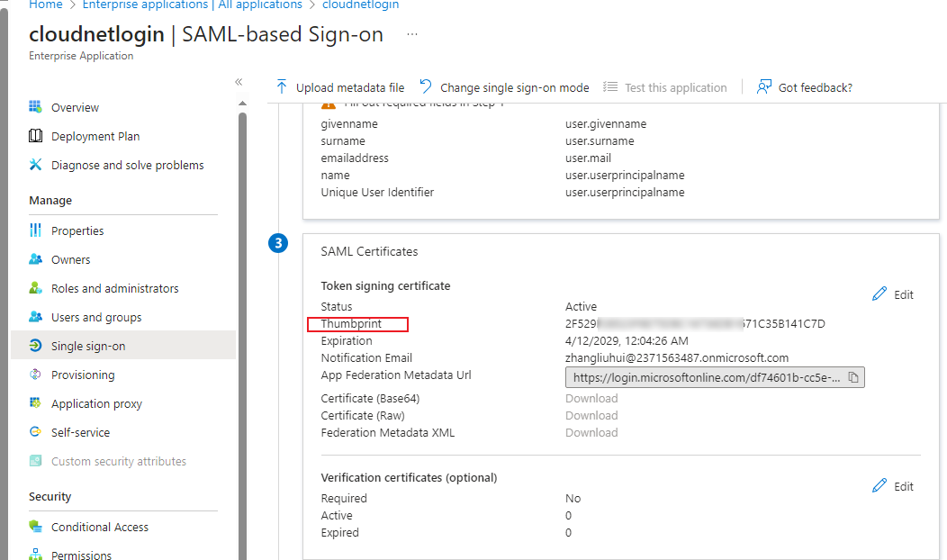Click the SAML Certificates heading
The height and width of the screenshot is (560, 947).
369,251
